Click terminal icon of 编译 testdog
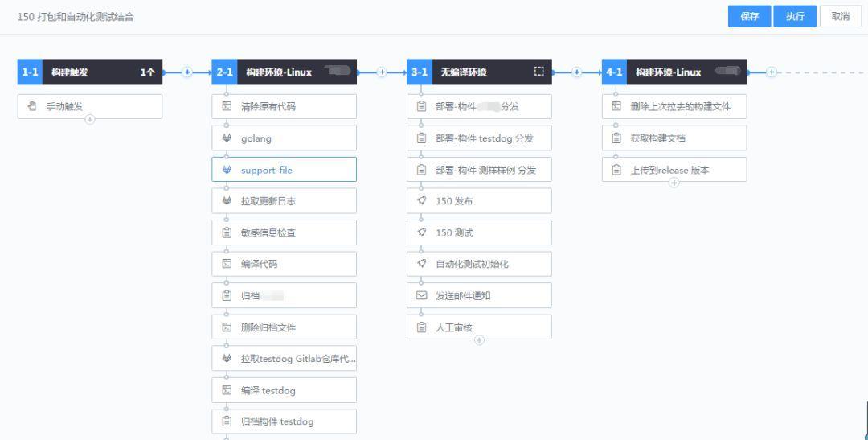 coord(227,390)
